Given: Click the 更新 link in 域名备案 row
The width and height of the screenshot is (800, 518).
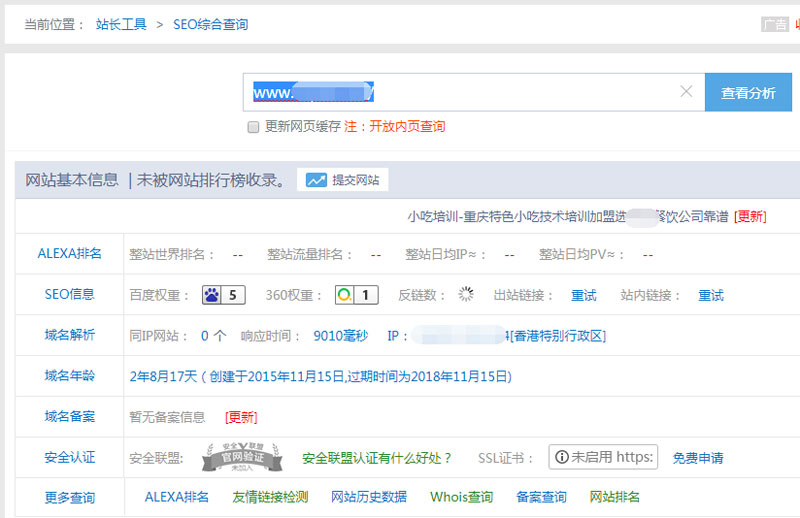Looking at the screenshot, I should [x=241, y=417].
